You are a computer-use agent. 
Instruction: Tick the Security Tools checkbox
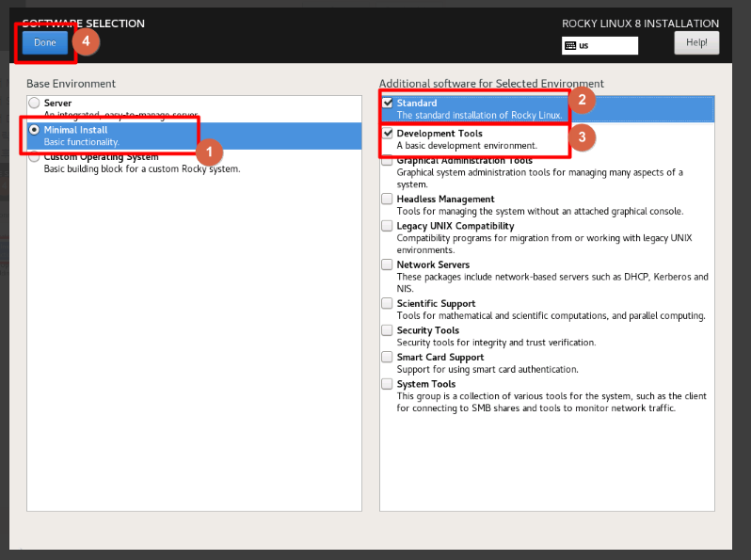point(387,330)
